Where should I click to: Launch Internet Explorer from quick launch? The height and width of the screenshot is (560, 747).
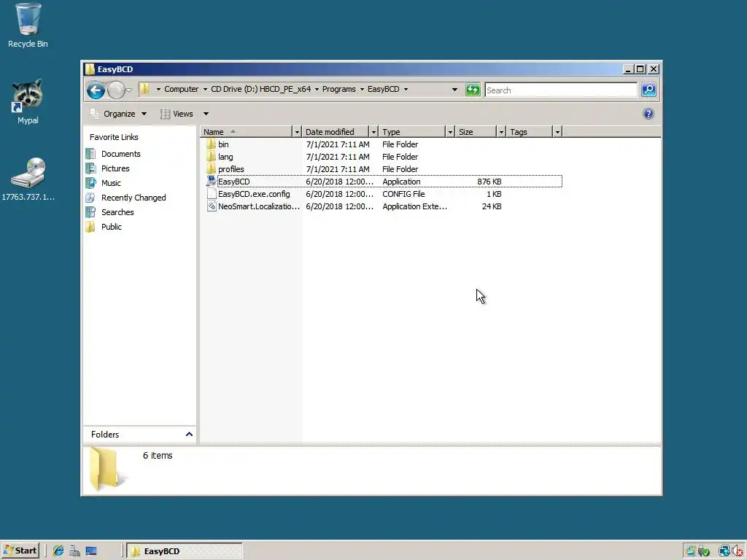58,551
